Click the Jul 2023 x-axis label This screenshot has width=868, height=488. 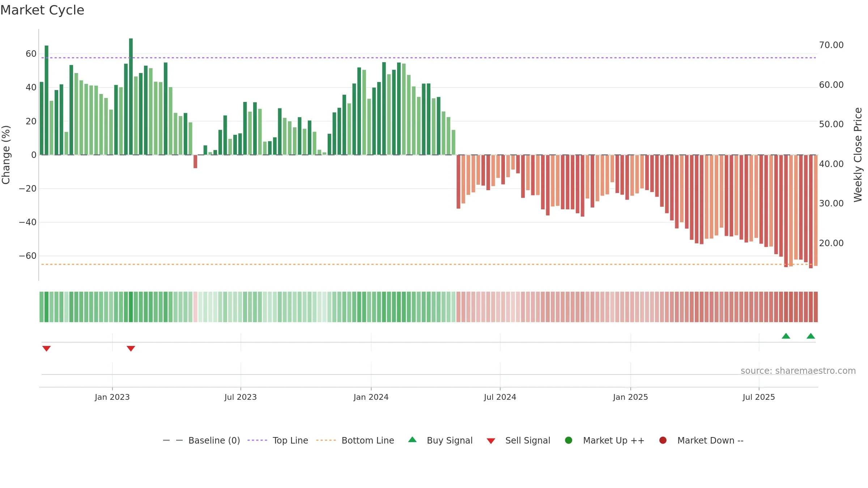(241, 397)
